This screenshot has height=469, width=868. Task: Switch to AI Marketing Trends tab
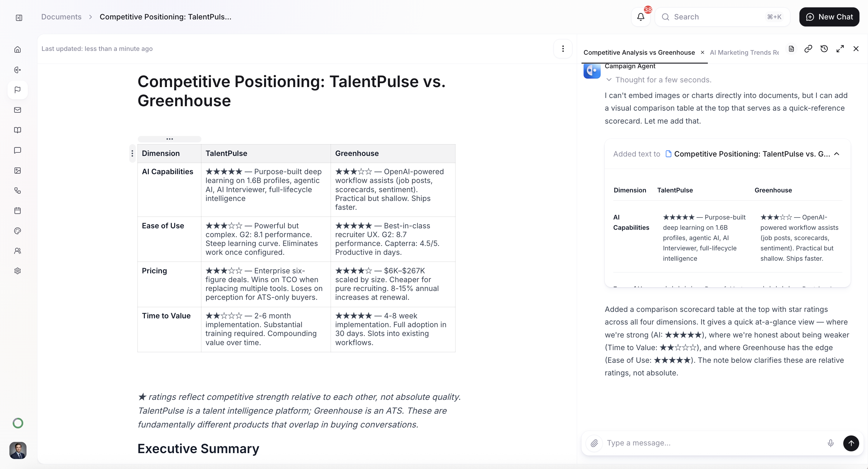tap(744, 53)
